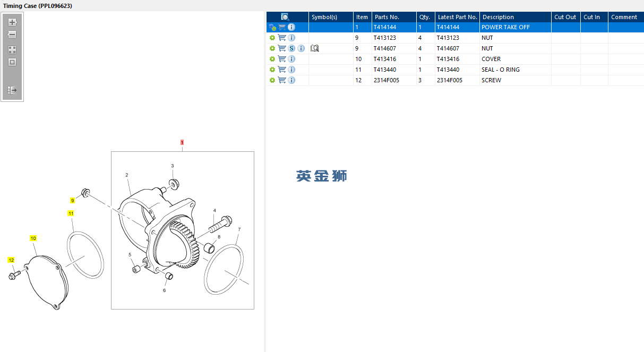The image size is (644, 352).
Task: Show info for T413123 NUT
Action: click(x=291, y=38)
